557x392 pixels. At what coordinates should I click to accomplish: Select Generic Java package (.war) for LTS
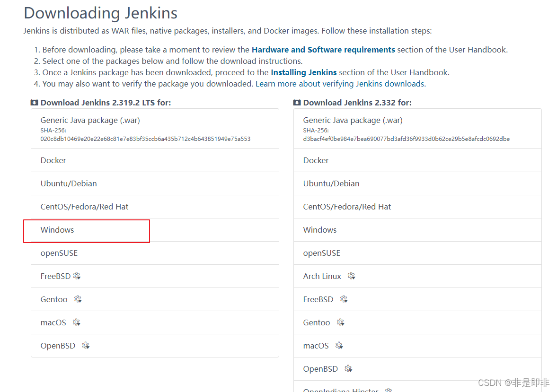90,120
